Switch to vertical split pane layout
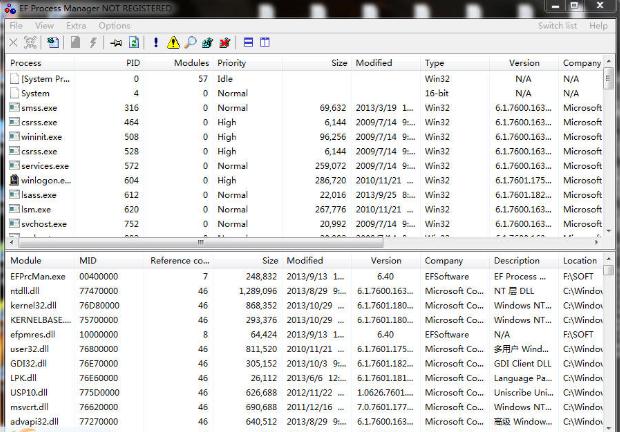The height and width of the screenshot is (432, 620). [x=265, y=43]
